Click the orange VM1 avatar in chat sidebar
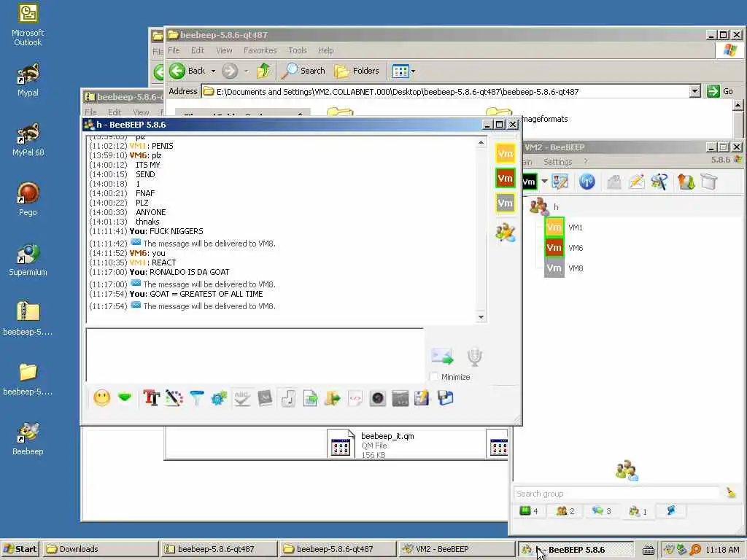This screenshot has height=560, width=747. 505,153
